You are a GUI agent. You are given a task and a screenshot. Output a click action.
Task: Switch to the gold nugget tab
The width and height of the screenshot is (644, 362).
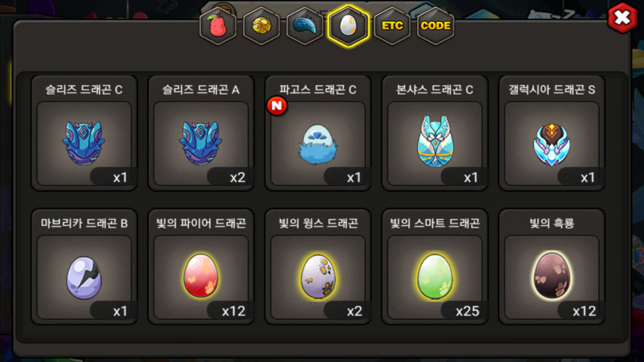[262, 26]
